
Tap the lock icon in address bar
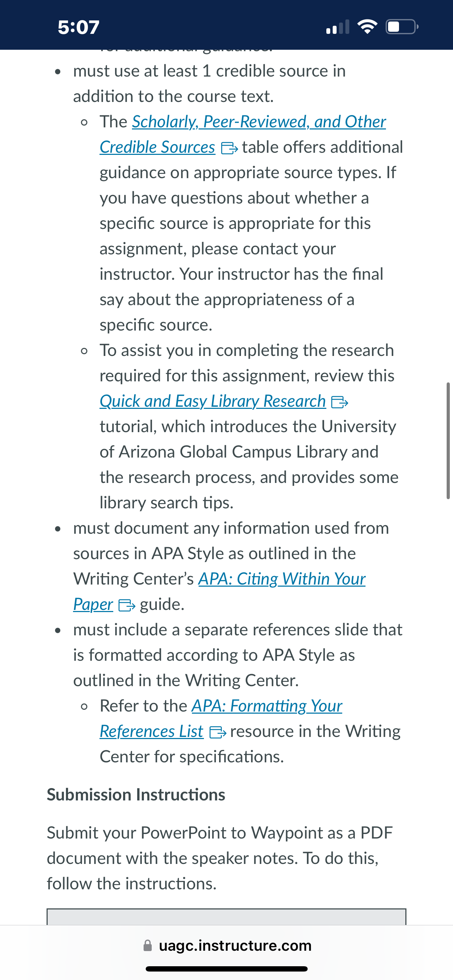pyautogui.click(x=147, y=945)
